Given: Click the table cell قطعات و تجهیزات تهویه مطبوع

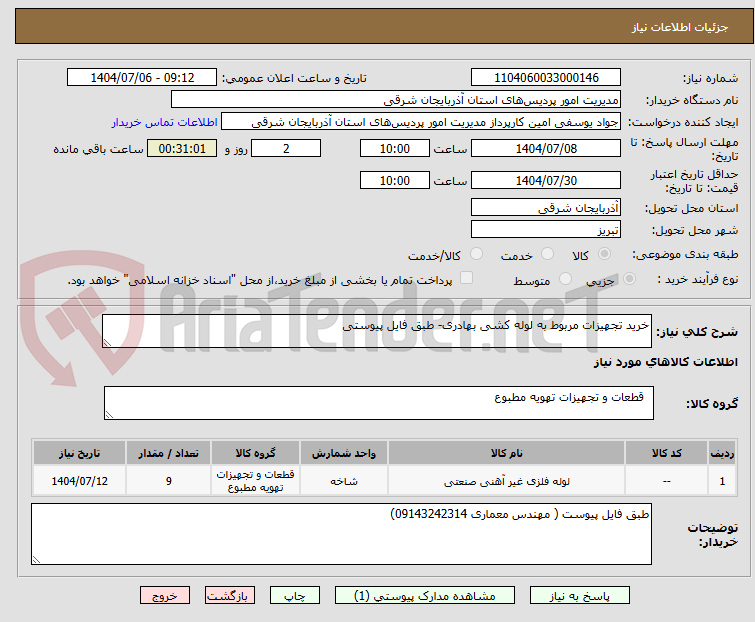Looking at the screenshot, I should click(255, 481).
